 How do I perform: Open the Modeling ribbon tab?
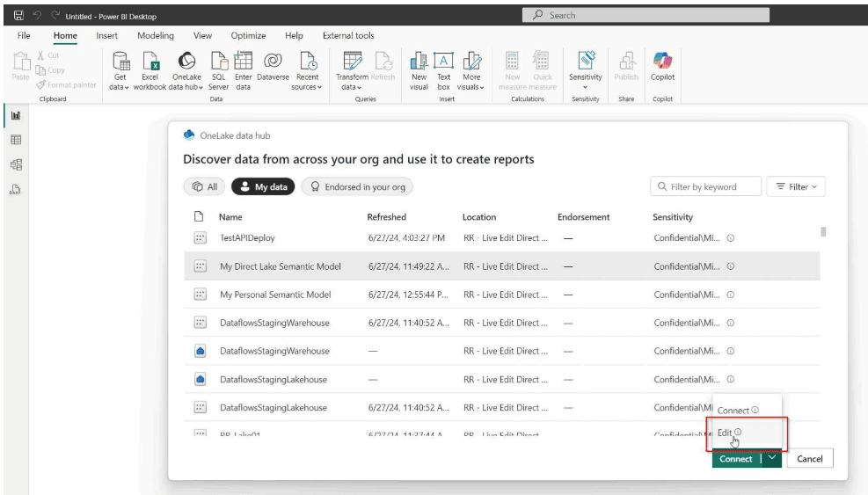(x=155, y=36)
